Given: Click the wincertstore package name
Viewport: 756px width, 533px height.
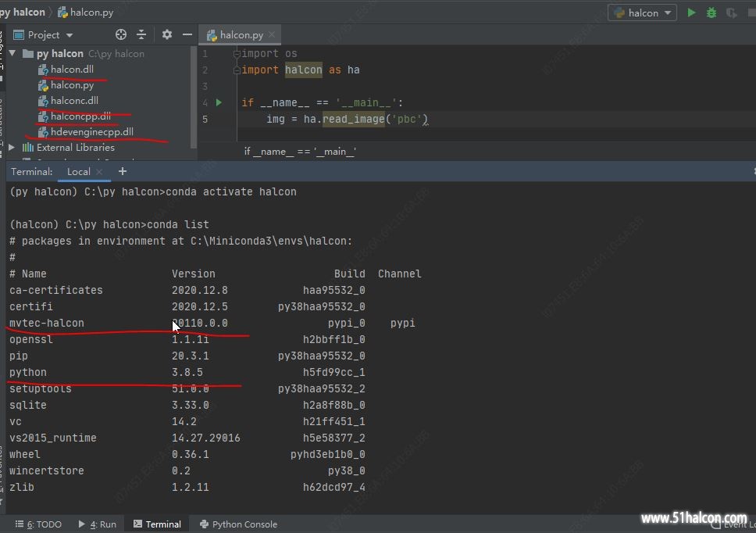Looking at the screenshot, I should [x=47, y=470].
